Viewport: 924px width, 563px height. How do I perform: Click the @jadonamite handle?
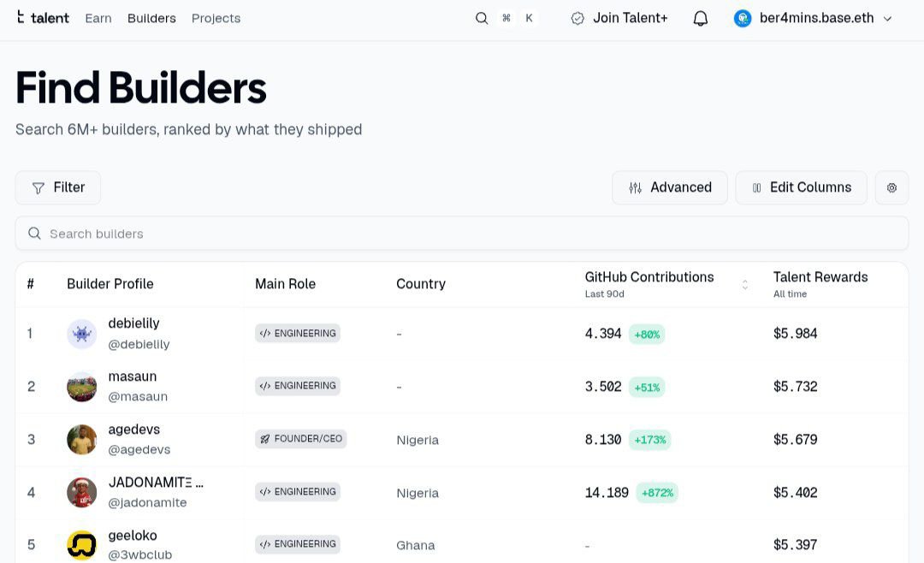pos(147,502)
